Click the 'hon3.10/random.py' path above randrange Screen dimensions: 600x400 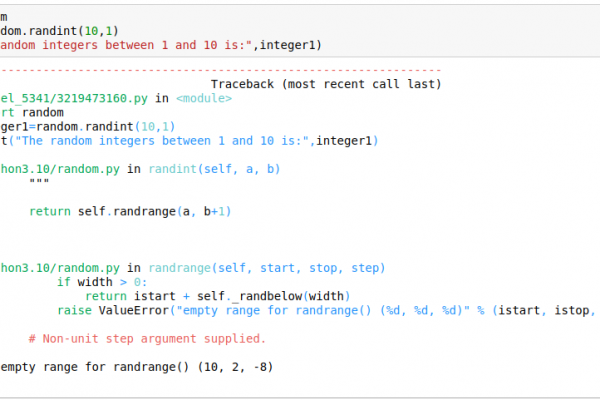pos(60,268)
